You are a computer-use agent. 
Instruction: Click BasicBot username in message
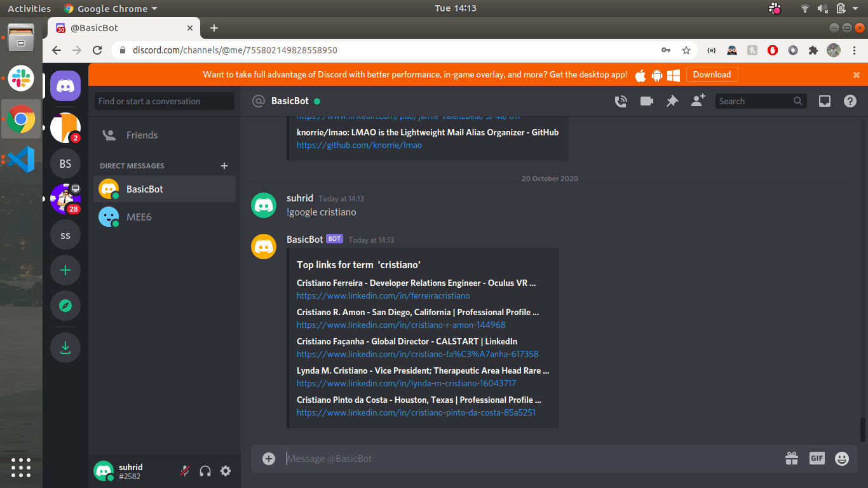[305, 240]
